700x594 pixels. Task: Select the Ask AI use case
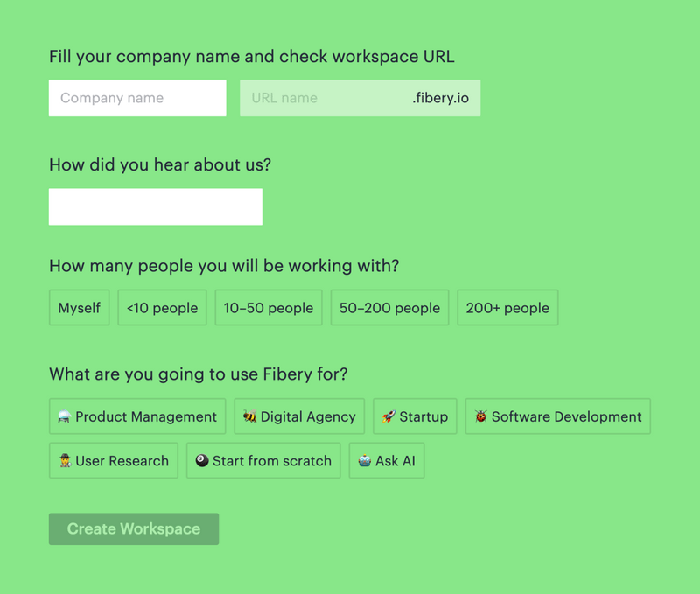(x=386, y=460)
